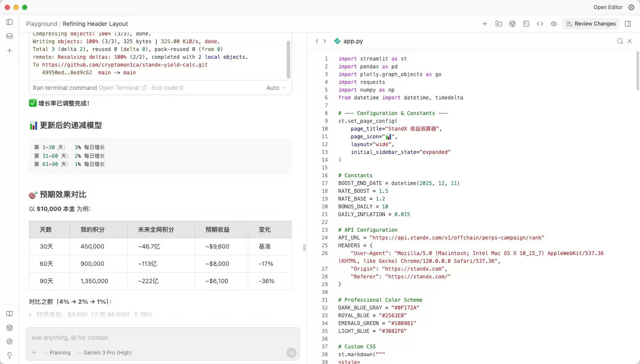Viewport: 640px width, 364px height.
Task: Click the Review Changes button
Action: click(591, 24)
